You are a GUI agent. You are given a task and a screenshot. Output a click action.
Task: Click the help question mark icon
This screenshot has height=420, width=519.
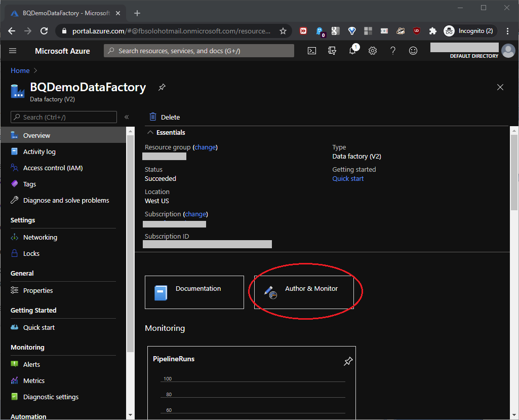pos(393,51)
